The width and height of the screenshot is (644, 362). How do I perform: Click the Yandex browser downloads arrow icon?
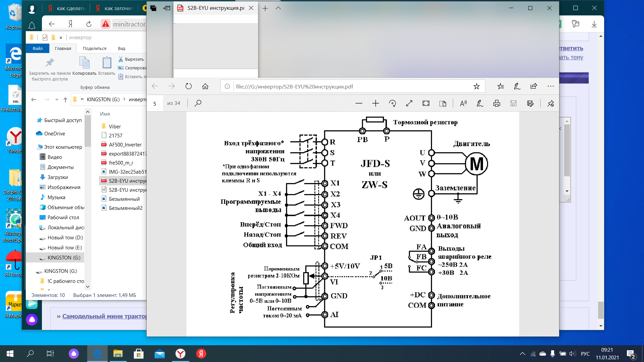pyautogui.click(x=594, y=24)
